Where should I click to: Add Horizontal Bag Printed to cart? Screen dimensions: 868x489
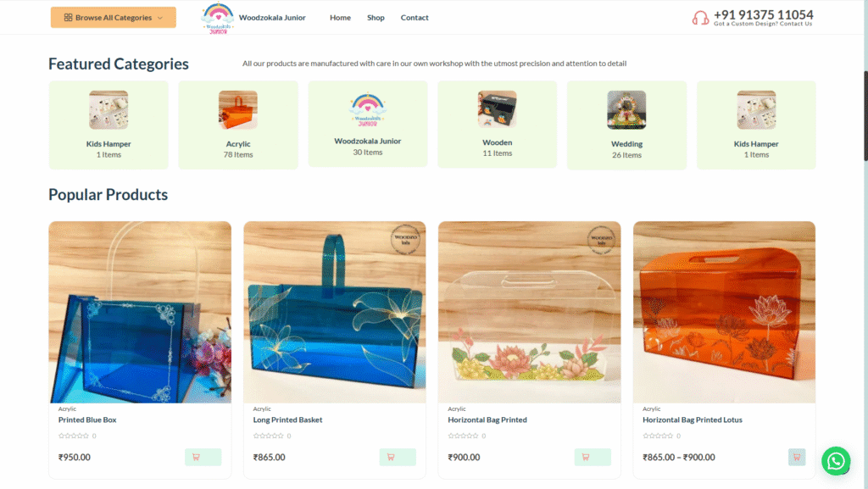pos(593,457)
